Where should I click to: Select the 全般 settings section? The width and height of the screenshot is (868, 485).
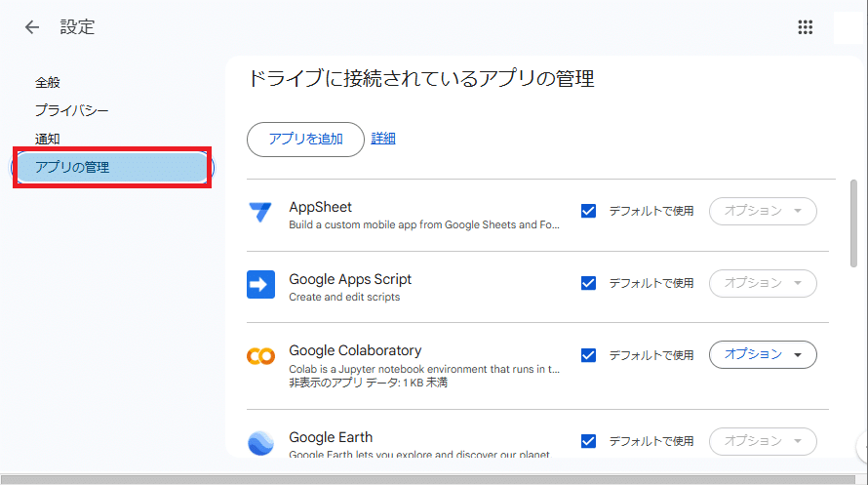click(x=48, y=83)
